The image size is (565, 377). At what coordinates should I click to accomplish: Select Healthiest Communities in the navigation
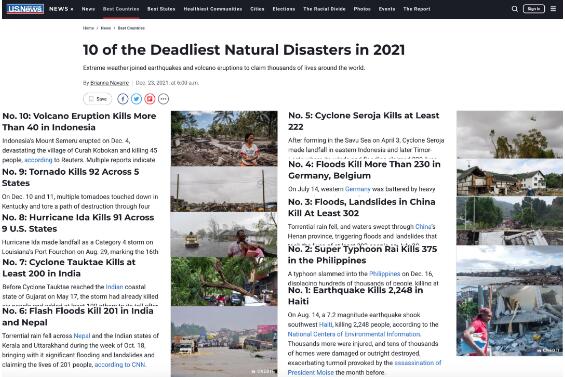[x=213, y=9]
